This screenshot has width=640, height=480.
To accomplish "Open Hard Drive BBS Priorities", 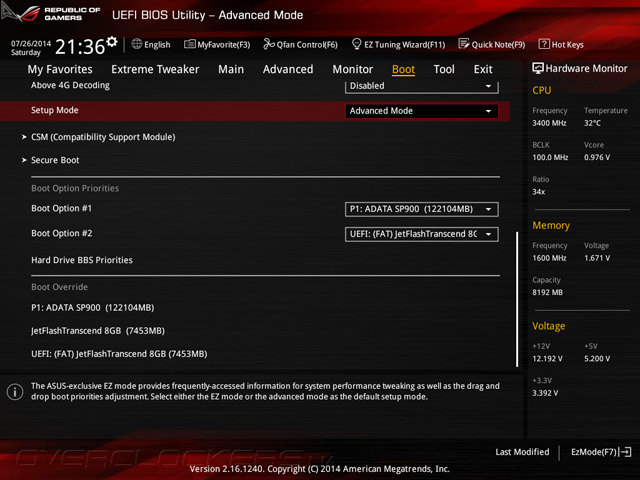I will (82, 260).
